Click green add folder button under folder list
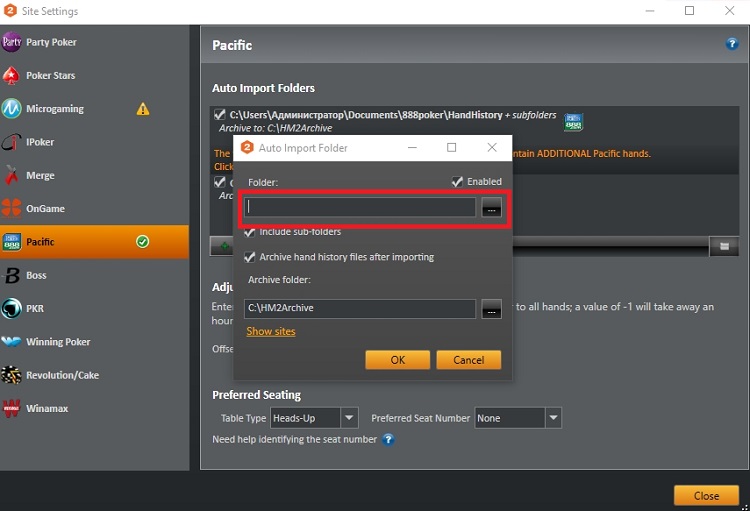This screenshot has width=750, height=511. click(223, 247)
